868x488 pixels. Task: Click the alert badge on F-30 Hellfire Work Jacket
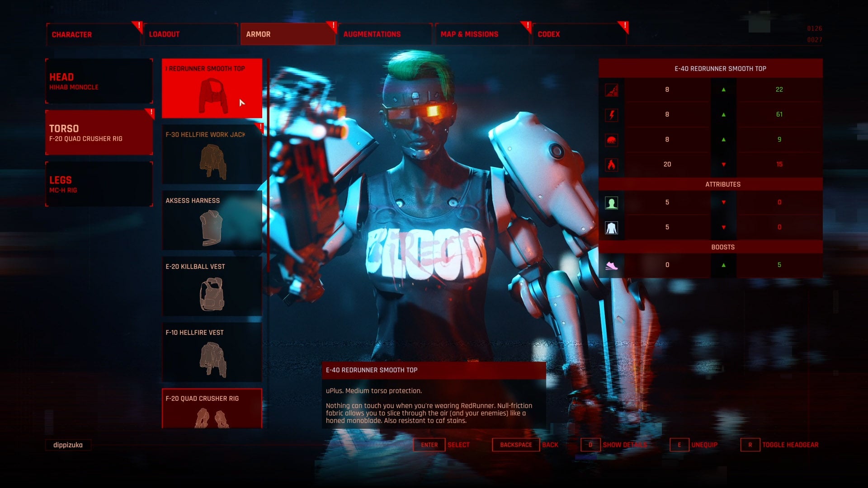coord(260,127)
